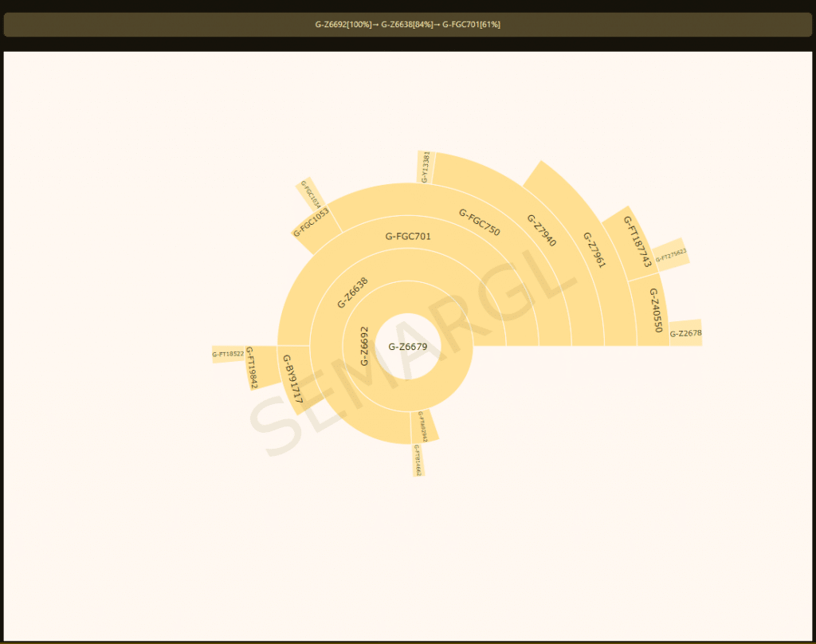
Task: Open the G-FGC1053 segment
Action: tap(312, 223)
